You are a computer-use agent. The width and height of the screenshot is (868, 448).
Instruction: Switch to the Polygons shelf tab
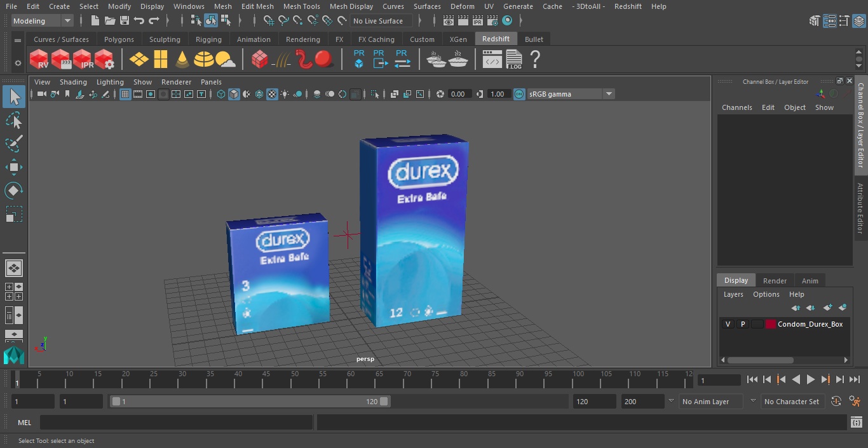[x=119, y=39]
